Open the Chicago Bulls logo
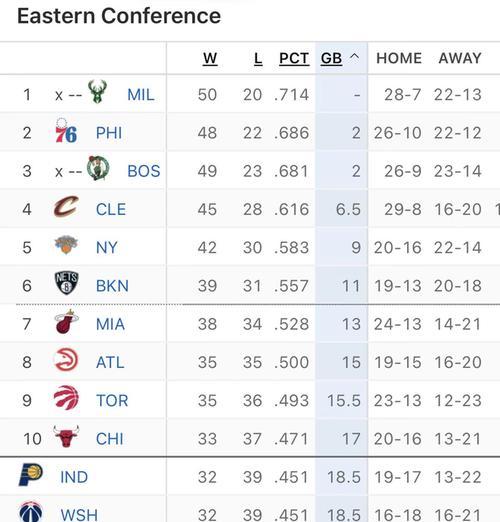Image resolution: width=500 pixels, height=522 pixels. pos(66,436)
